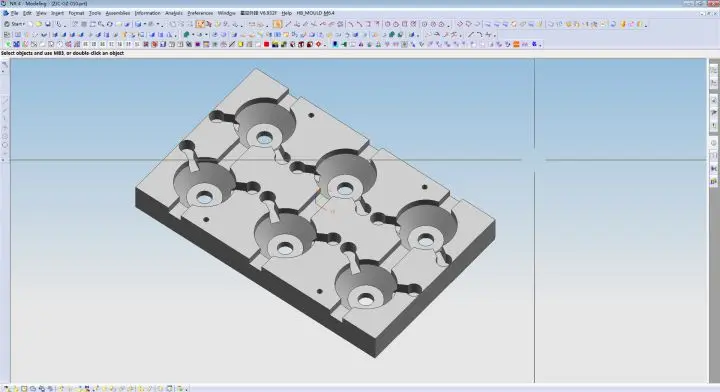Open the Tools menu
Screen dimensions: 720x392
pos(95,13)
